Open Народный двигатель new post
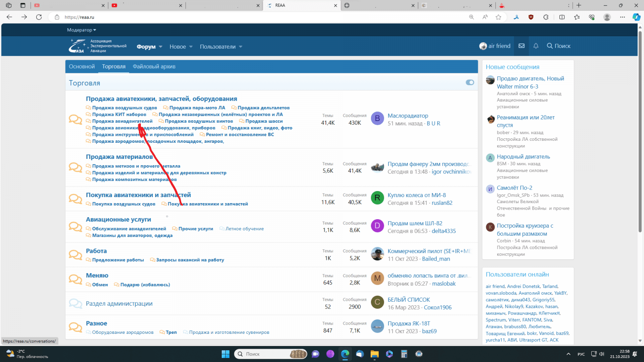Image resolution: width=644 pixels, height=362 pixels. (523, 156)
